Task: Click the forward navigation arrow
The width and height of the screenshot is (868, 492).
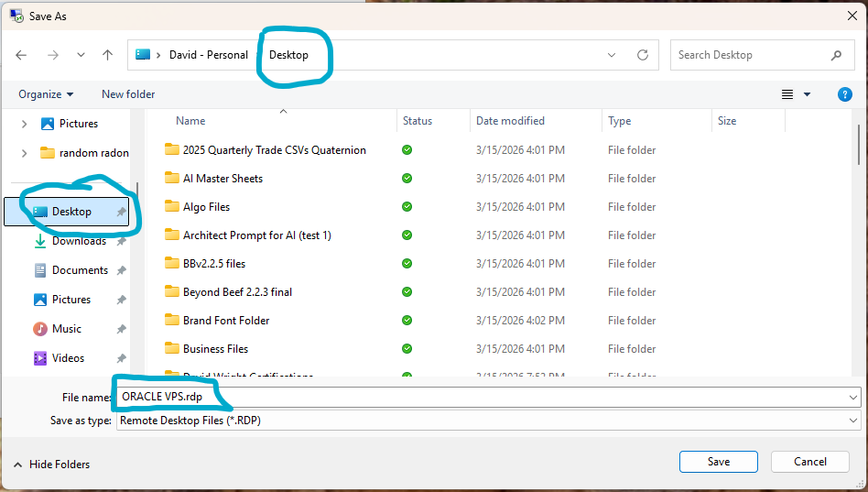Action: pos(53,55)
